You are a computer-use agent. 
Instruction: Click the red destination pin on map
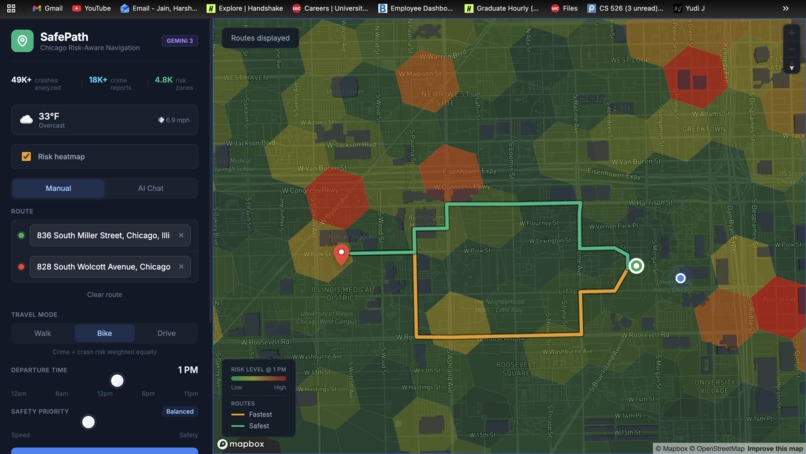pyautogui.click(x=341, y=255)
